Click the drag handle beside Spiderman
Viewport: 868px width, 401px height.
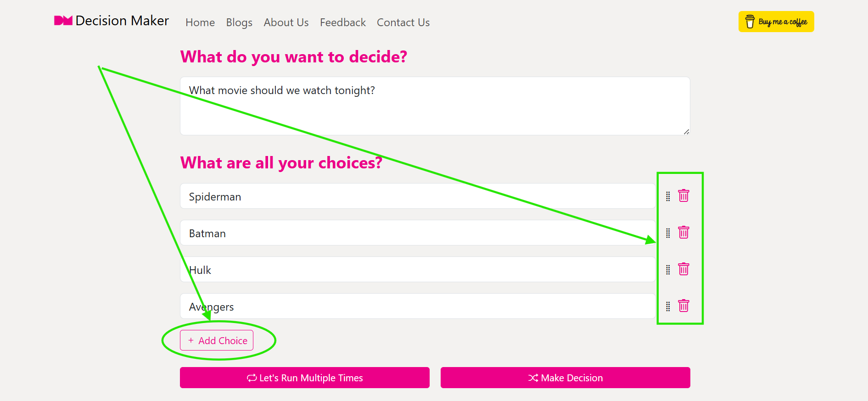point(667,196)
